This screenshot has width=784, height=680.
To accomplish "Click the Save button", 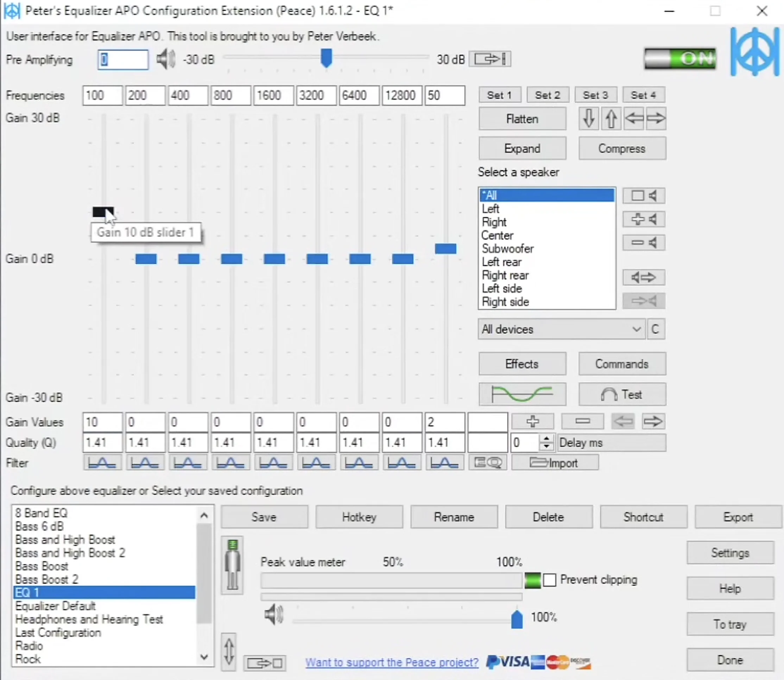I will [264, 517].
